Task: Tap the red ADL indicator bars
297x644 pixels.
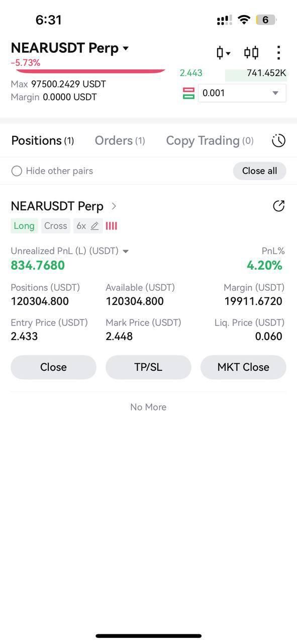Action: tap(111, 226)
